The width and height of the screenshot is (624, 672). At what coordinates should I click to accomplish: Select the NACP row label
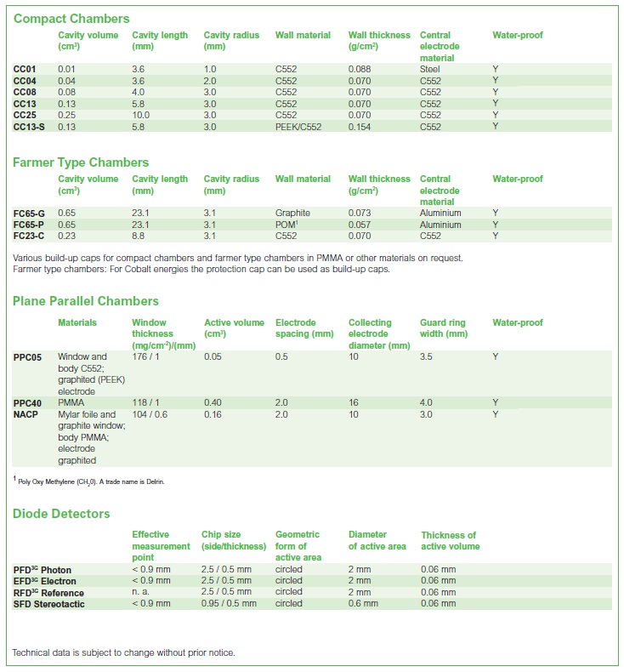click(26, 414)
